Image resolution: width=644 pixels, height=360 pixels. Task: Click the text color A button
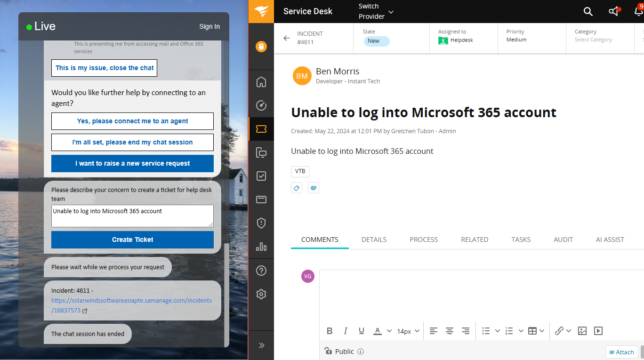pos(378,331)
